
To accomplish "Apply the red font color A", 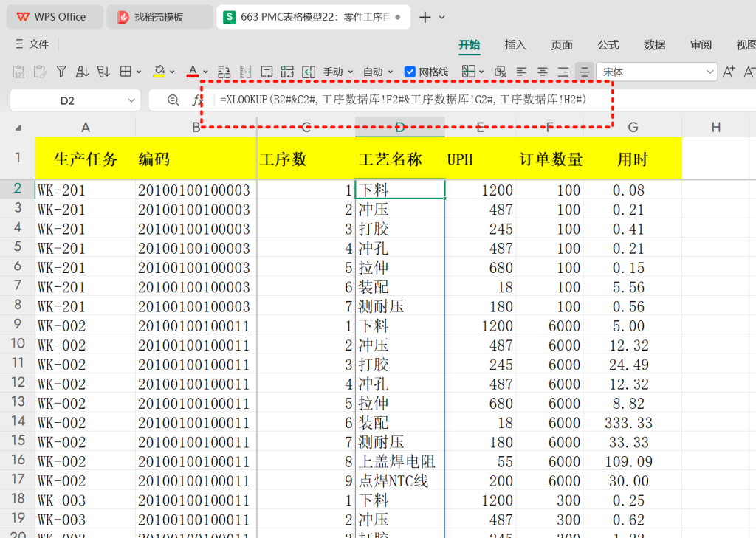I will click(x=193, y=72).
